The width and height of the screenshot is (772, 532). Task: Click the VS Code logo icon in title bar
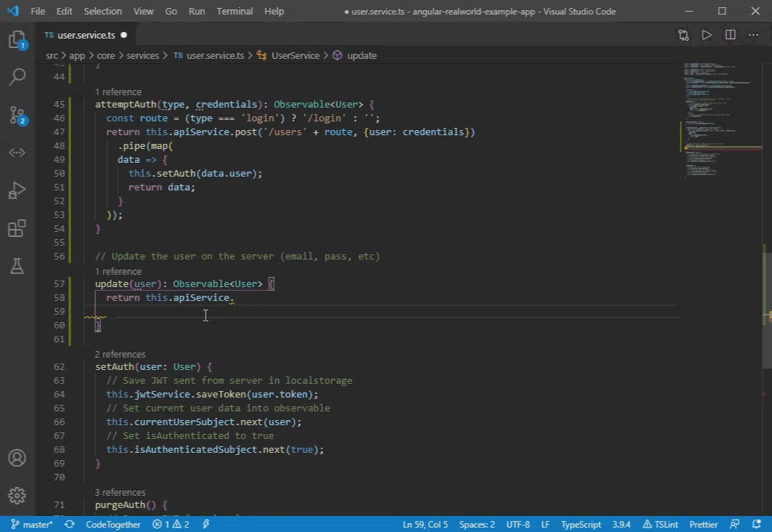13,11
